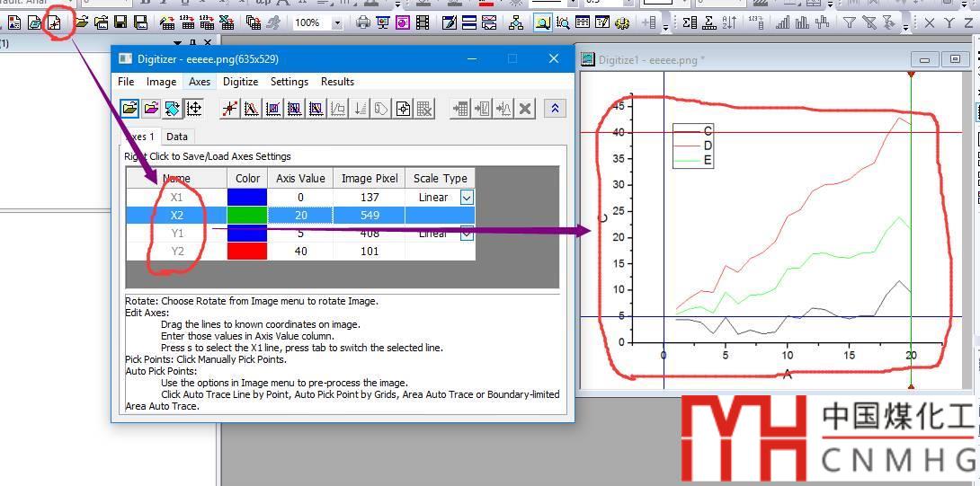Click the Digitize Image icon circled in red
The width and height of the screenshot is (980, 486).
click(x=54, y=22)
